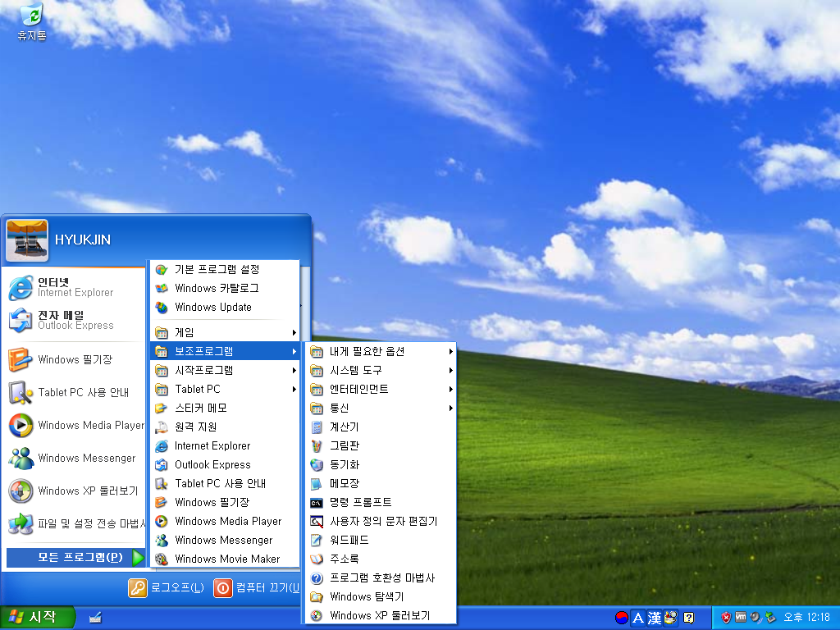840x630 pixels.
Task: Click the vm tools tray icon
Action: point(741,617)
